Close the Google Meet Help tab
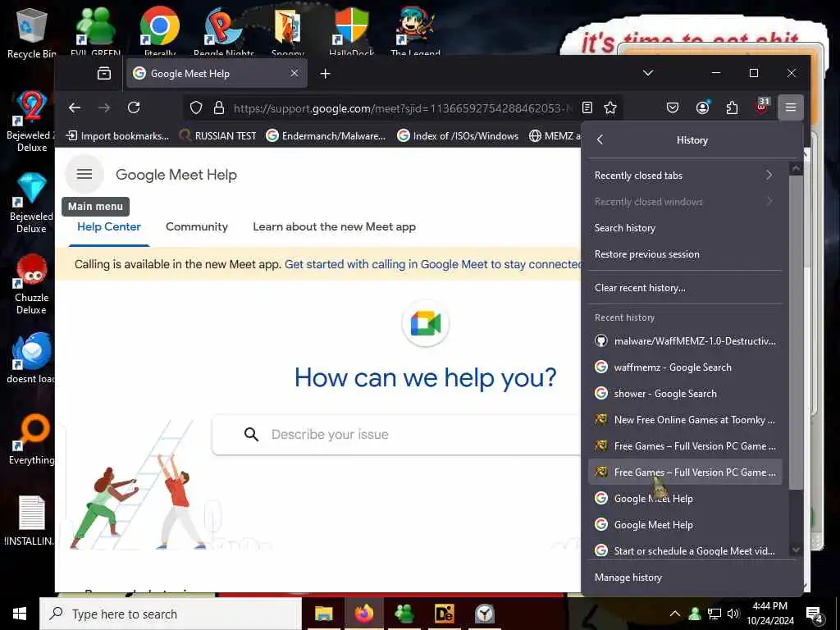The image size is (840, 630). tap(294, 73)
